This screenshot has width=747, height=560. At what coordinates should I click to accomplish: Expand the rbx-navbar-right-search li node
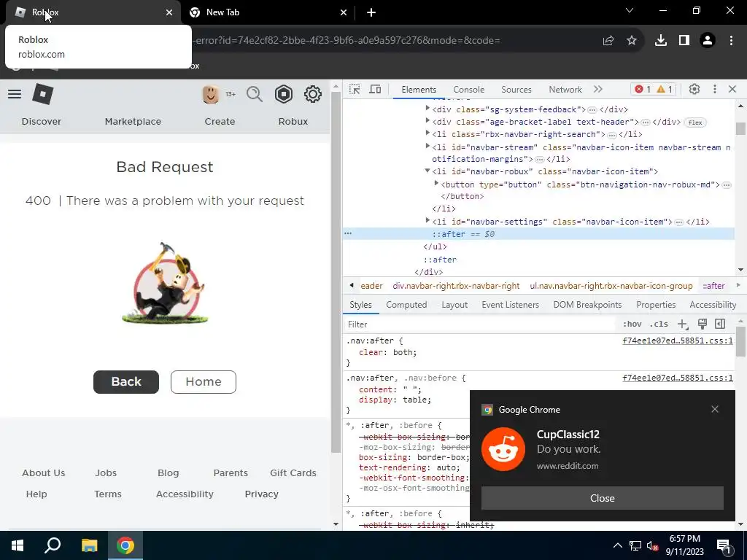pos(427,134)
